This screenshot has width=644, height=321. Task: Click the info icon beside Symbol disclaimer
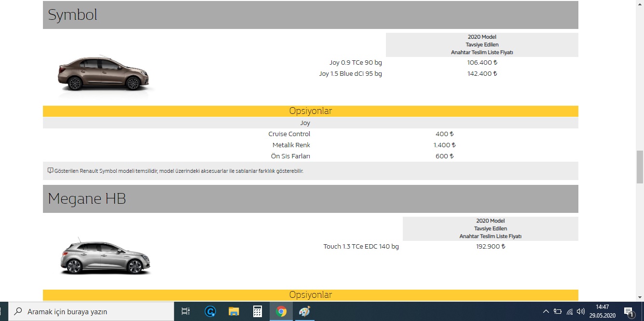[x=50, y=170]
